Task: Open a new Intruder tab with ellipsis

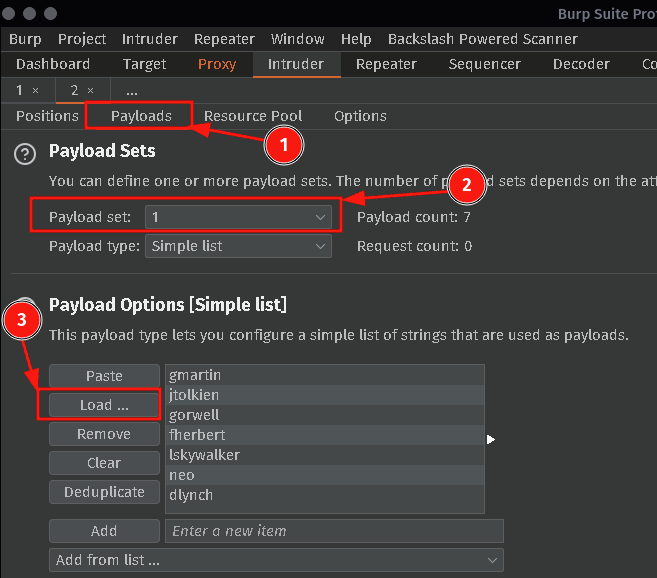Action: point(132,90)
